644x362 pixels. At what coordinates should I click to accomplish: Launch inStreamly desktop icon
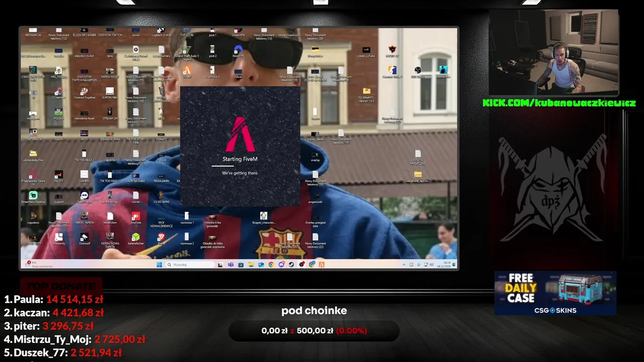(x=59, y=239)
